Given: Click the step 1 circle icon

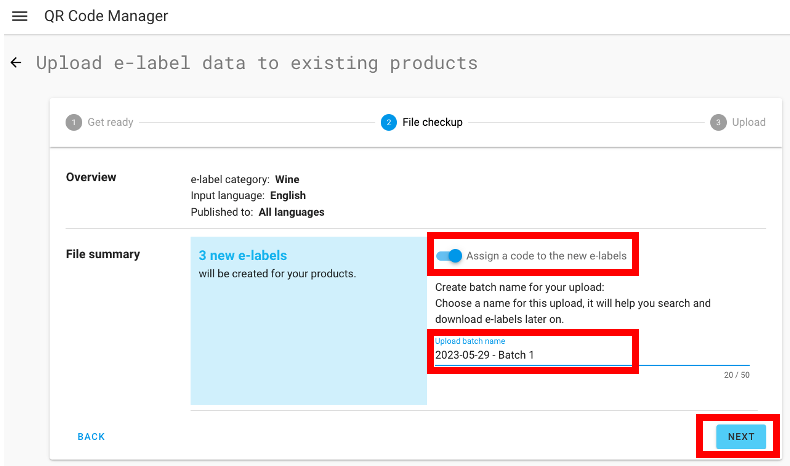Looking at the screenshot, I should 73,122.
